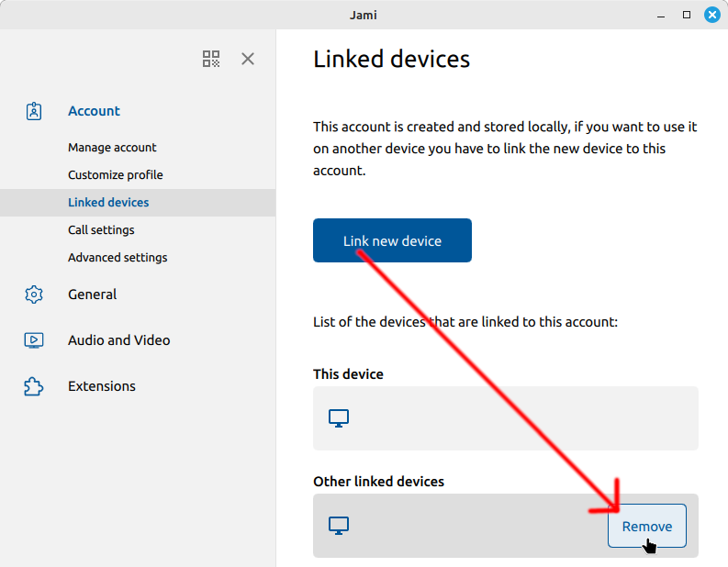The image size is (728, 567).
Task: Open Advanced settings entry
Action: tap(118, 258)
